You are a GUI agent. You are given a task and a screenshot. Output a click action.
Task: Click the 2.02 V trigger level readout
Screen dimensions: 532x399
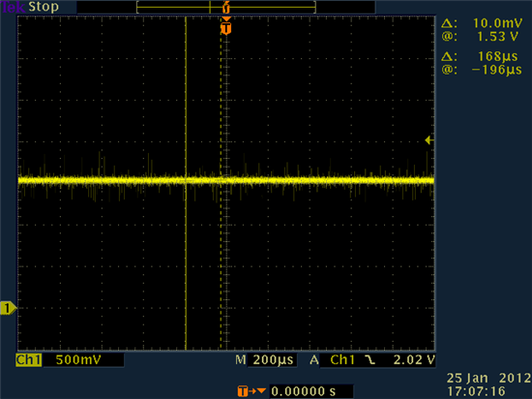pyautogui.click(x=414, y=360)
